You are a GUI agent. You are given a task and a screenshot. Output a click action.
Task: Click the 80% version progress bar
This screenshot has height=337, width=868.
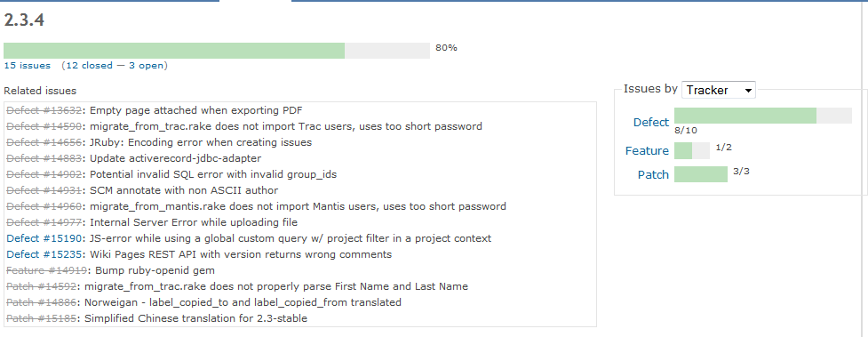tap(217, 51)
